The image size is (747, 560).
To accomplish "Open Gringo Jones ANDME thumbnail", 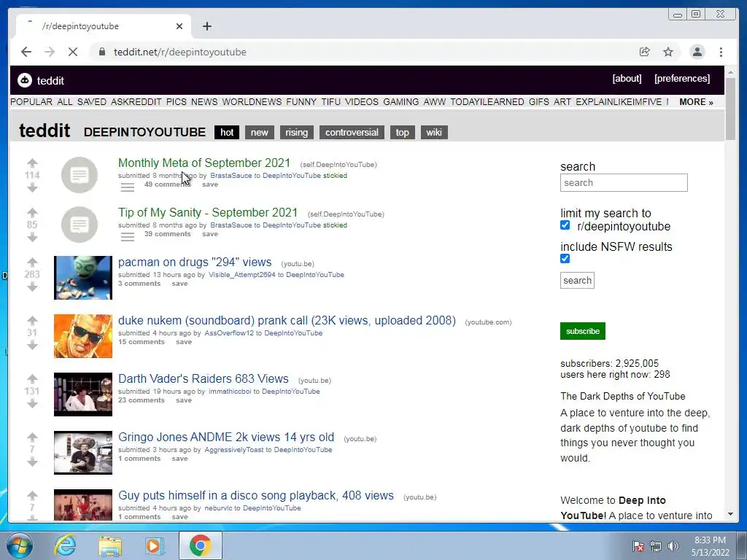I will pyautogui.click(x=83, y=453).
